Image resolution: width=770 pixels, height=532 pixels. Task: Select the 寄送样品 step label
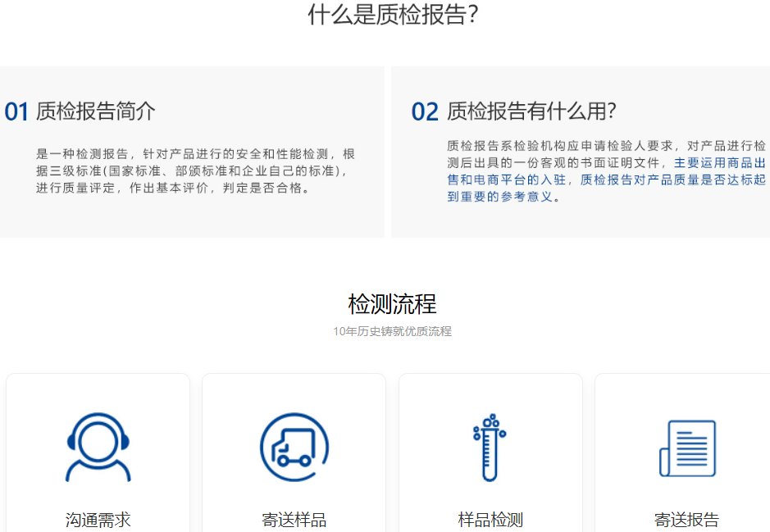pyautogui.click(x=294, y=519)
